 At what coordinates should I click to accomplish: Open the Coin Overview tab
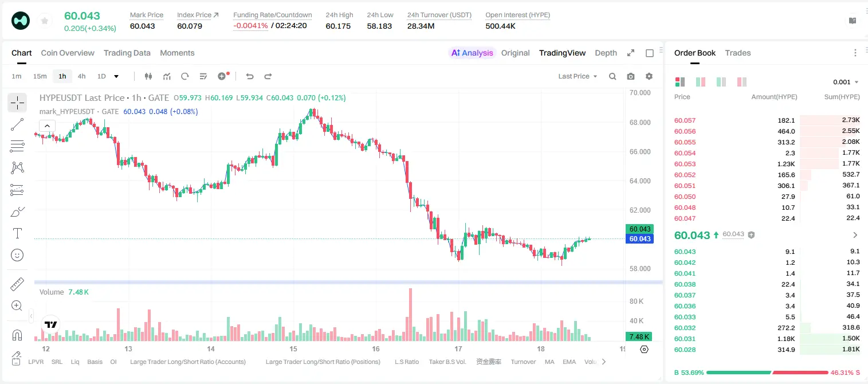[68, 53]
